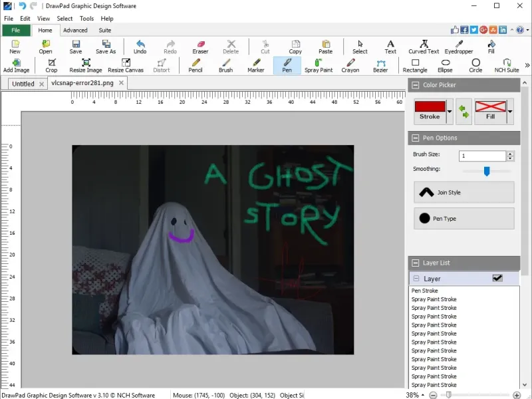Click the LinkedIn share icon
532x399 pixels.
pos(503,30)
